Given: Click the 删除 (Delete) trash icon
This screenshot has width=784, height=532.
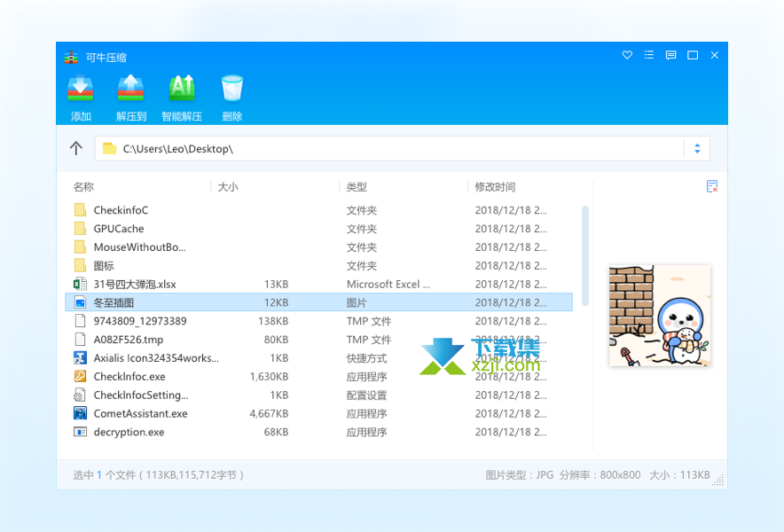Looking at the screenshot, I should [232, 89].
